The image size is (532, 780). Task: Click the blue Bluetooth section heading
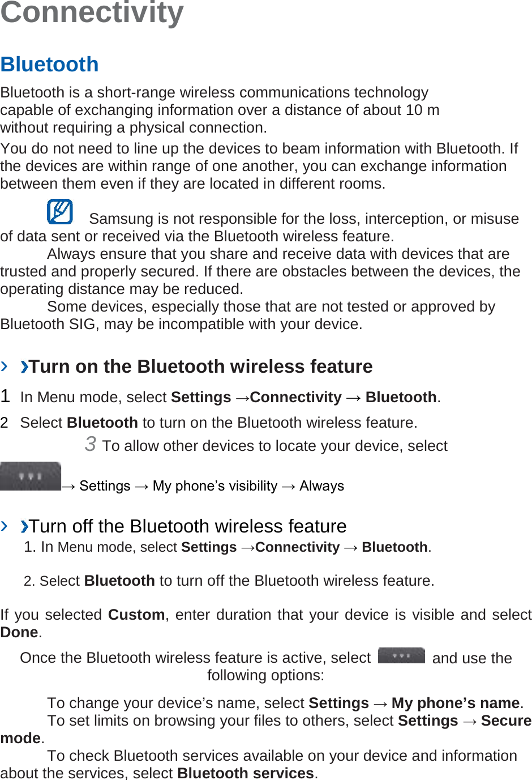point(50,64)
